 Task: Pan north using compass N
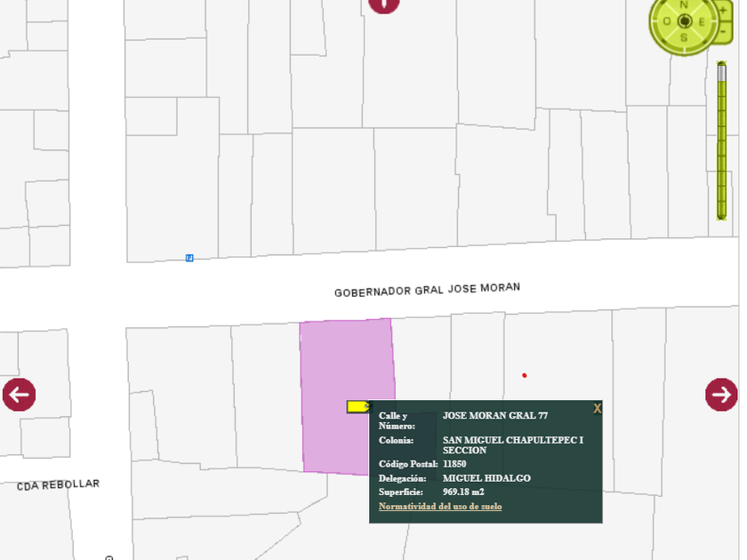[684, 5]
